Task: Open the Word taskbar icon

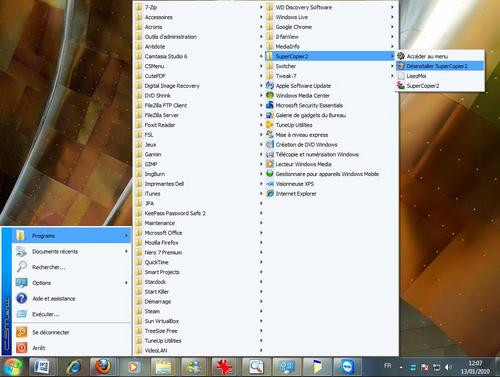Action: 43,367
